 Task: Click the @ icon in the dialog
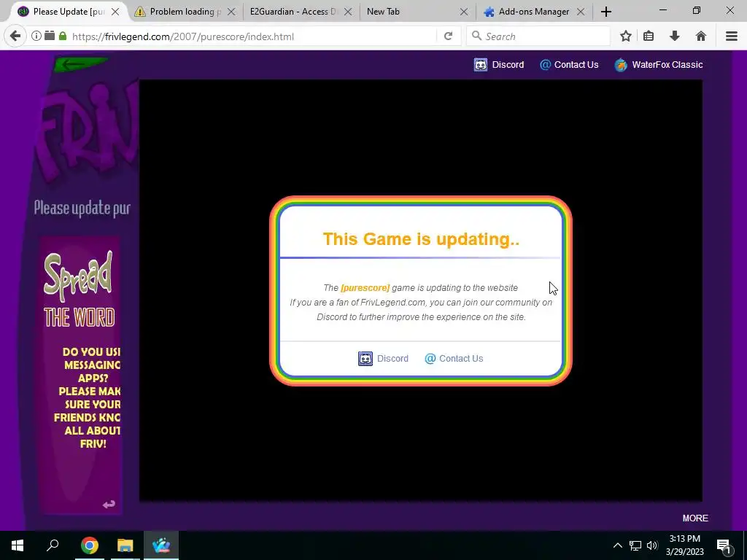430,359
